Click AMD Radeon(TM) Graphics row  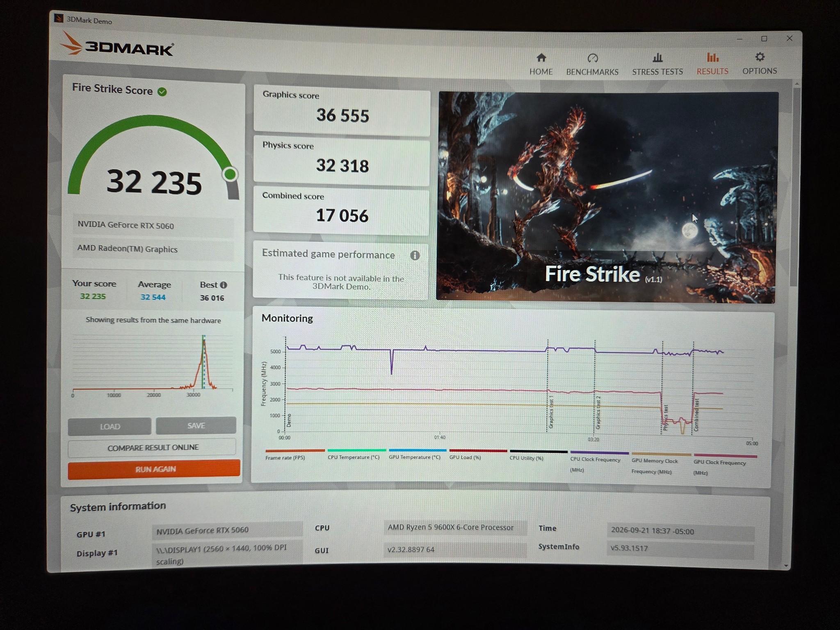[x=153, y=249]
